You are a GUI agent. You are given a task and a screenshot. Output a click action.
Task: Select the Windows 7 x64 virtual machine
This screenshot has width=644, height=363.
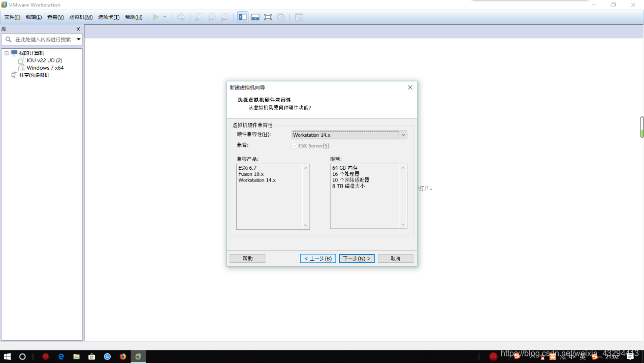pos(45,68)
